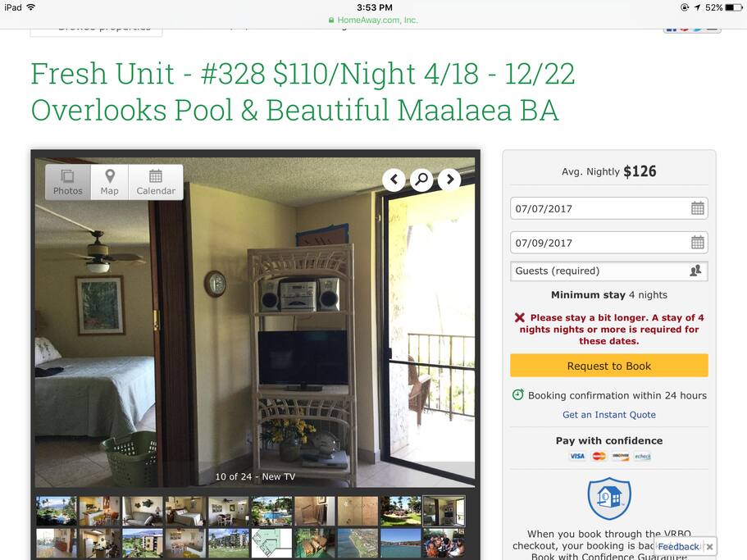This screenshot has height=560, width=747.
Task: Open the Get an Instant Quote link
Action: tap(609, 415)
